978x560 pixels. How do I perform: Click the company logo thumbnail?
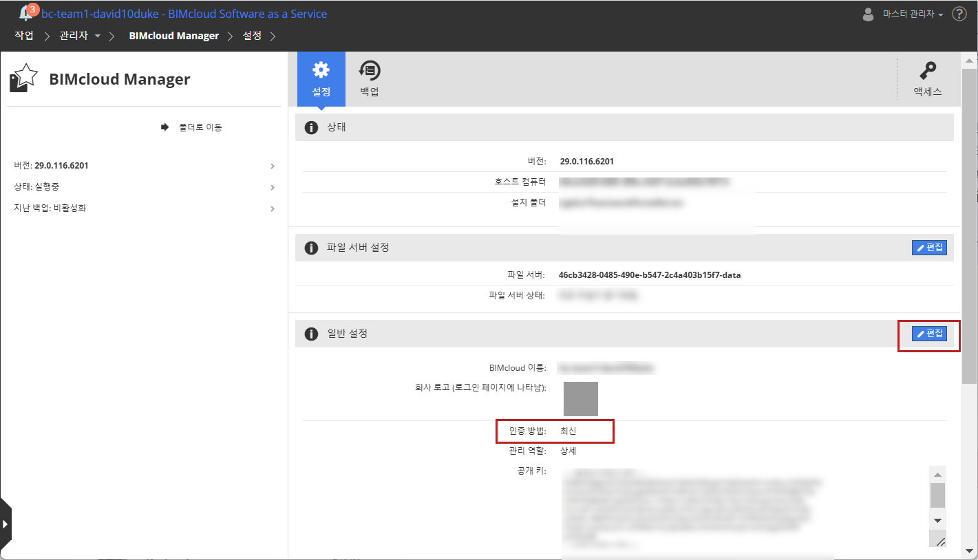tap(581, 399)
